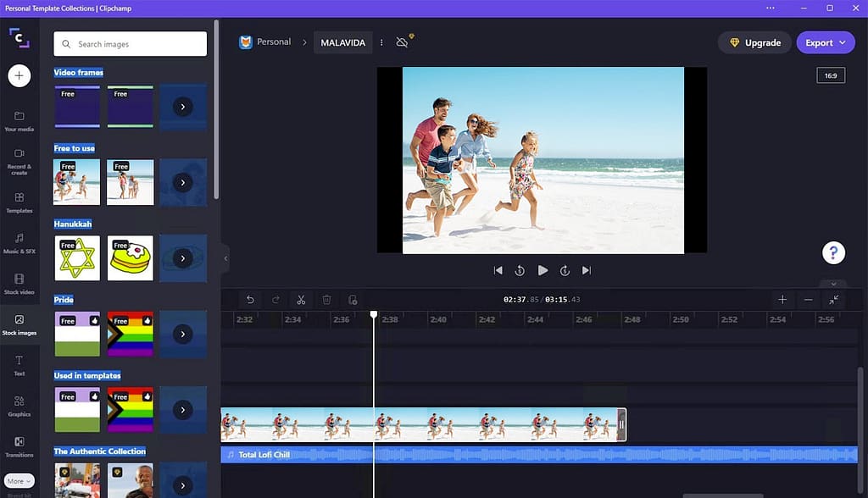This screenshot has width=868, height=498.
Task: Click inside the Search images field
Action: pos(130,42)
